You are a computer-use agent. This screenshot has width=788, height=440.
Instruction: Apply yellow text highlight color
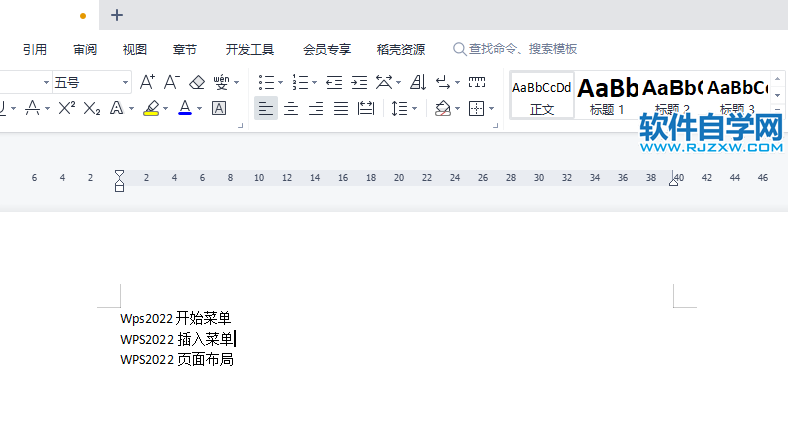[151, 108]
